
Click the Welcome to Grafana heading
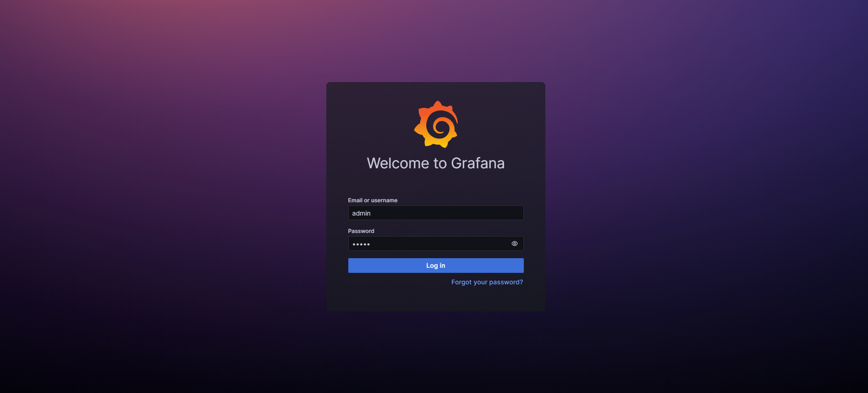tap(435, 163)
